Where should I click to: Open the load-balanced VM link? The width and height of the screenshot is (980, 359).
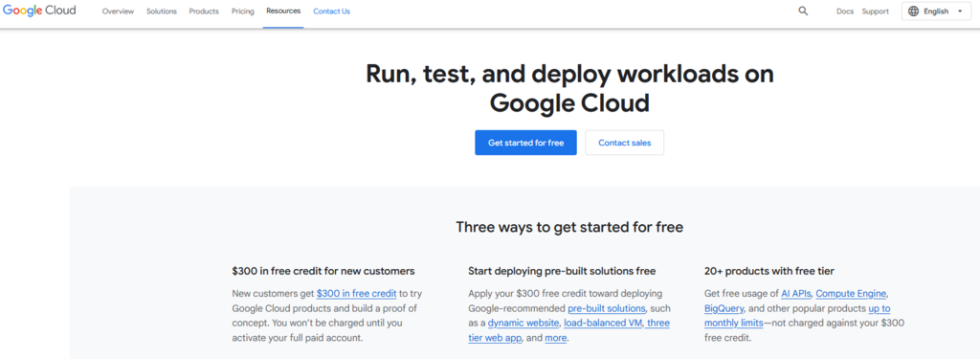(603, 324)
